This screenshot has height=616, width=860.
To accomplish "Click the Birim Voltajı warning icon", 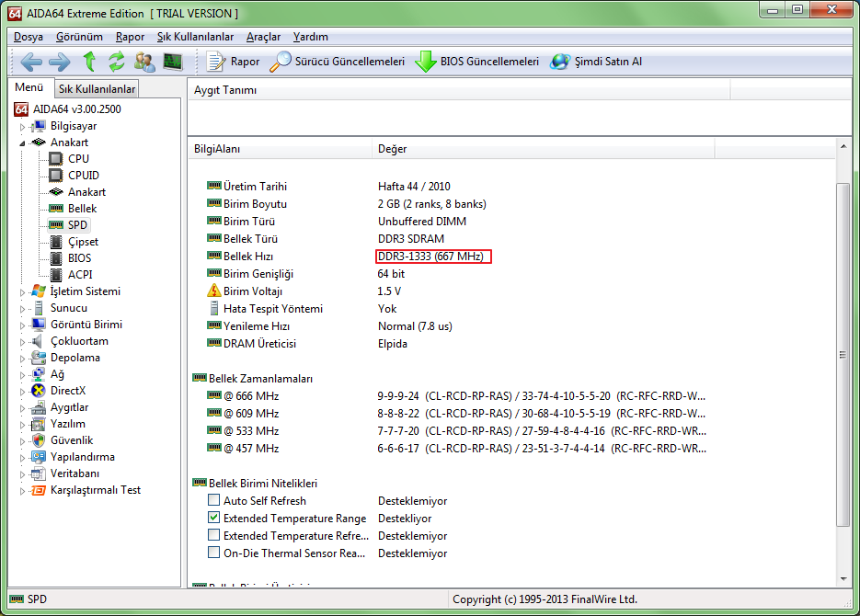I will (214, 291).
